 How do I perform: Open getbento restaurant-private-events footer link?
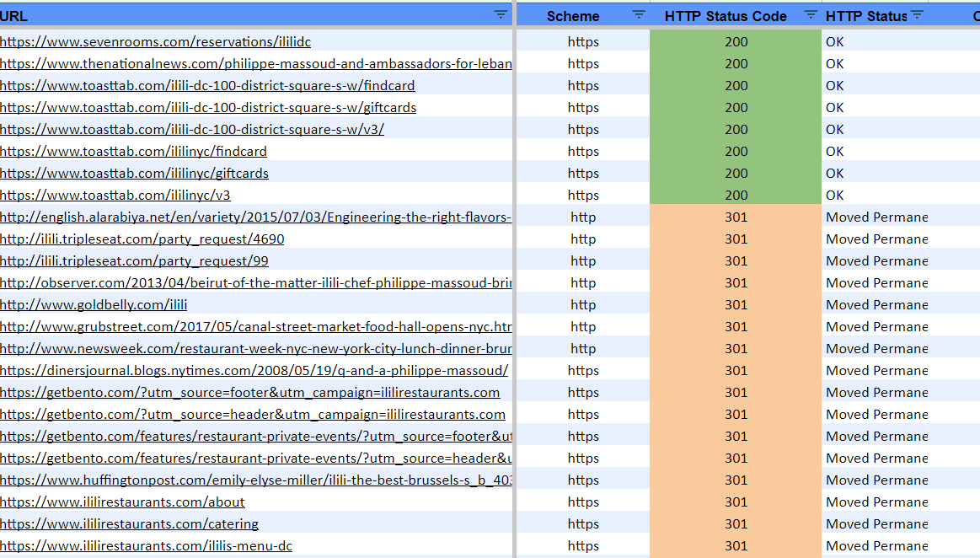click(256, 436)
